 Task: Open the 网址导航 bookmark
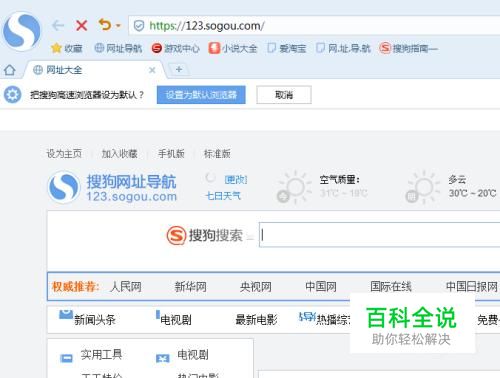click(118, 48)
